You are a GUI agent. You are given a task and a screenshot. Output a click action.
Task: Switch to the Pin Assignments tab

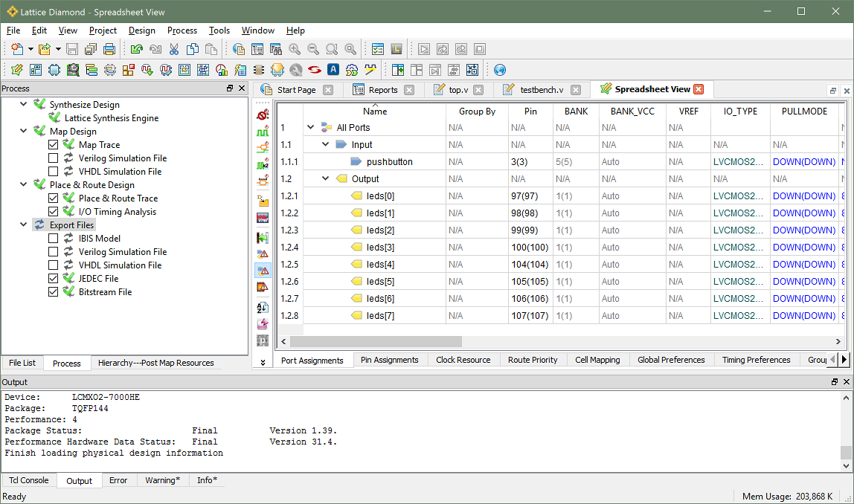(x=389, y=360)
